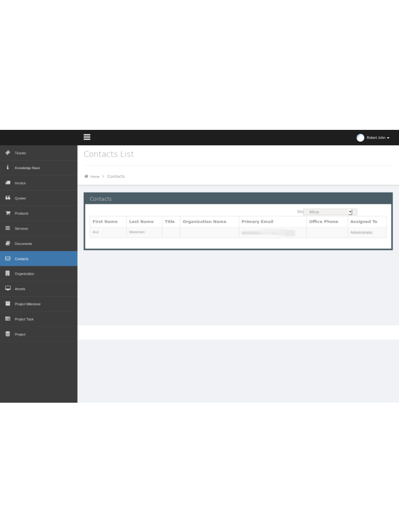Open Knowledge Base info icon
The height and width of the screenshot is (532, 399).
[x=8, y=167]
